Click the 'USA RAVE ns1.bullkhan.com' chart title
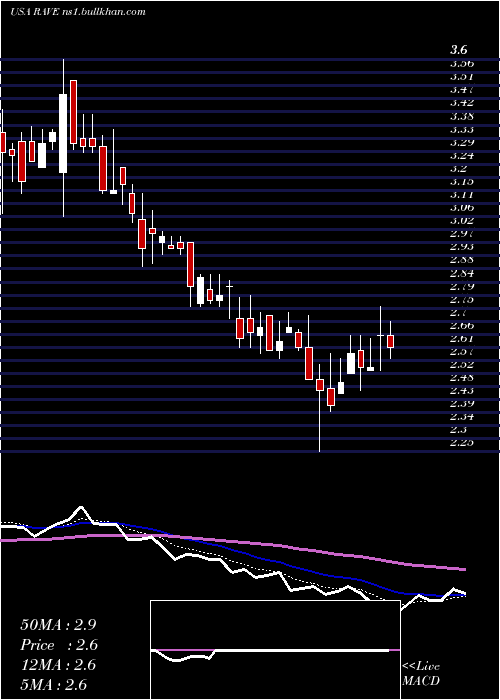The image size is (500, 700). click(x=78, y=12)
